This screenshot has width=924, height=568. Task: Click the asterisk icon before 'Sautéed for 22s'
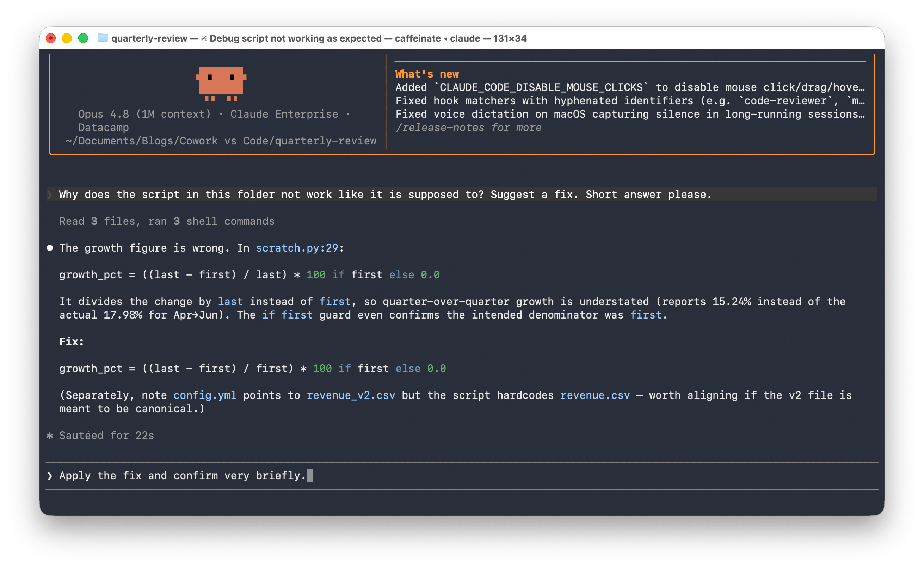(50, 436)
